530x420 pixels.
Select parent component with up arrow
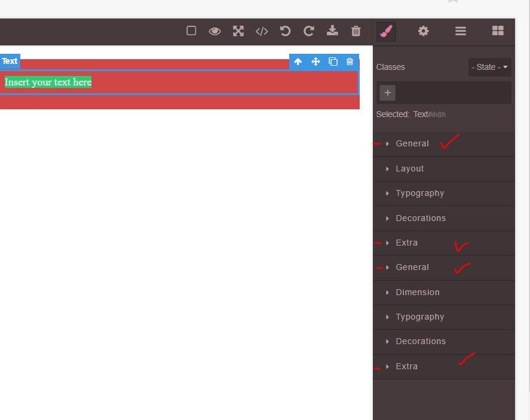(x=298, y=62)
